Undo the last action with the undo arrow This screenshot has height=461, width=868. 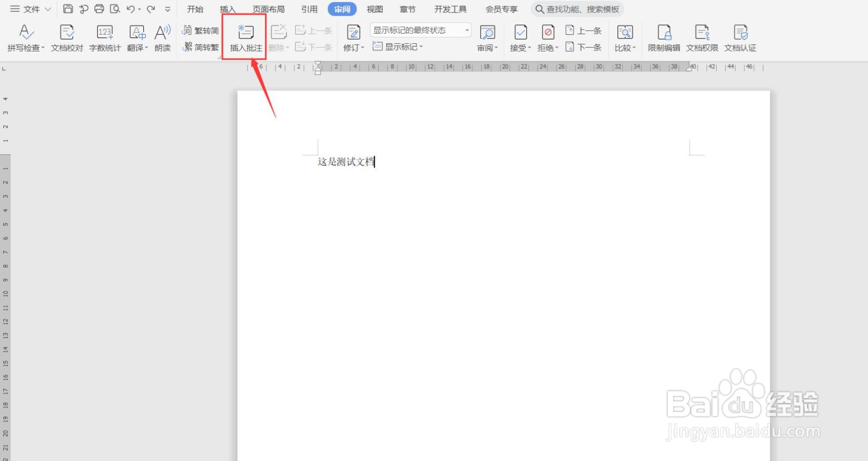(131, 9)
